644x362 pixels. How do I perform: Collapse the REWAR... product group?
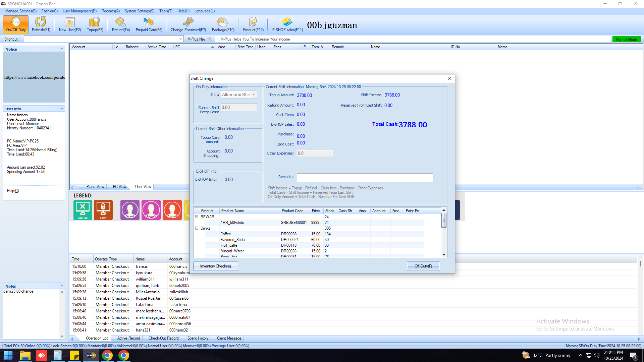pyautogui.click(x=197, y=217)
